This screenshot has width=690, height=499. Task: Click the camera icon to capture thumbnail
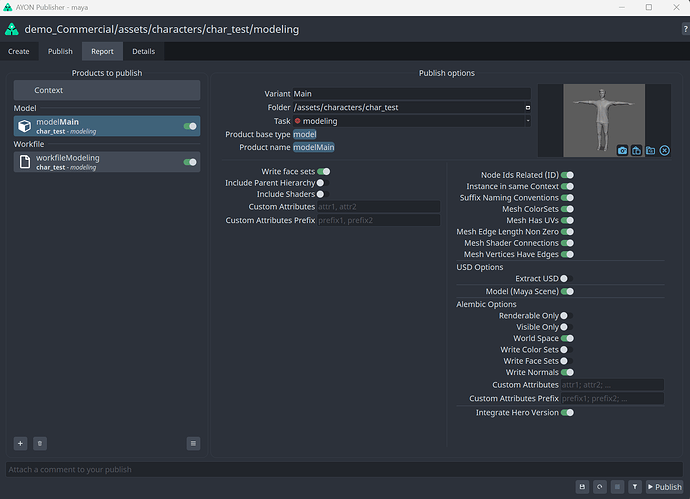622,150
